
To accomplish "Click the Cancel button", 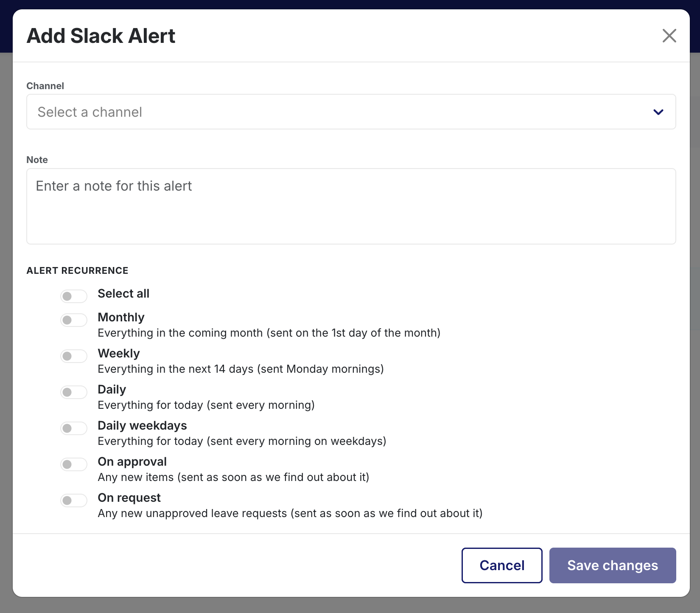I will tap(502, 565).
